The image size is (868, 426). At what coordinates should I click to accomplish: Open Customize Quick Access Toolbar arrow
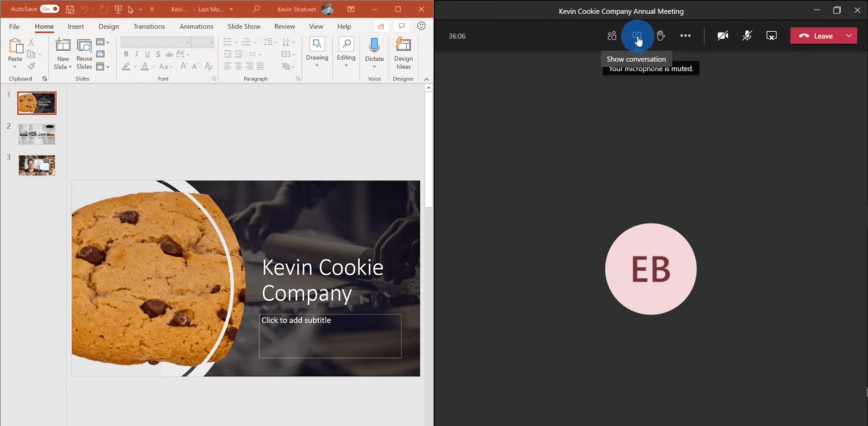(x=152, y=9)
